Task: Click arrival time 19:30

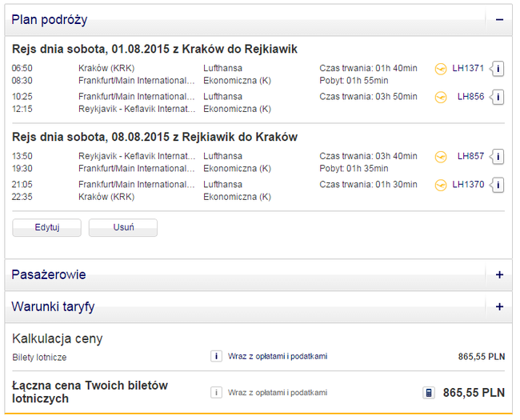Action: tap(22, 169)
